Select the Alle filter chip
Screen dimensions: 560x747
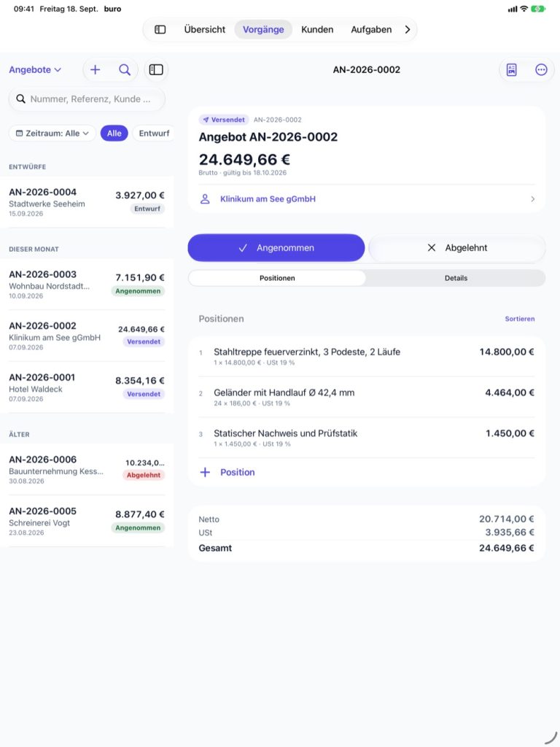[x=114, y=133]
